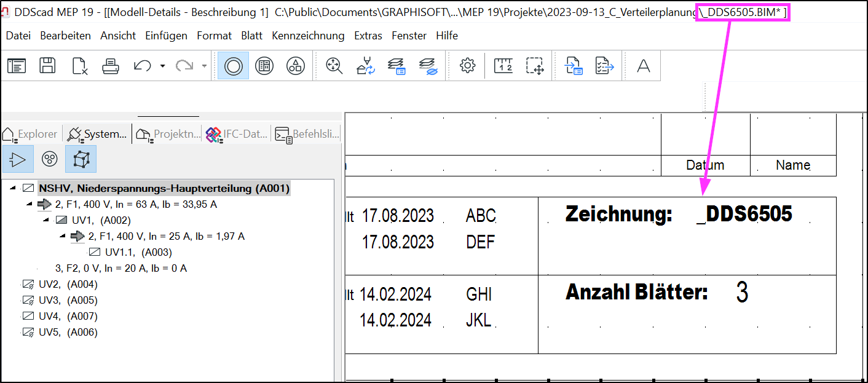Click the '_DDS6505' drawing number text
This screenshot has width=868, height=383.
click(744, 214)
